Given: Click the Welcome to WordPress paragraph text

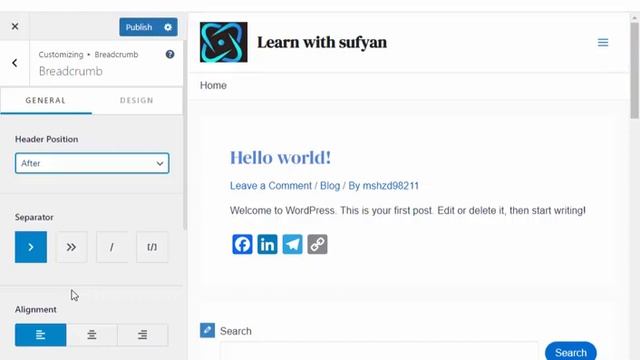Looking at the screenshot, I should 408,211.
